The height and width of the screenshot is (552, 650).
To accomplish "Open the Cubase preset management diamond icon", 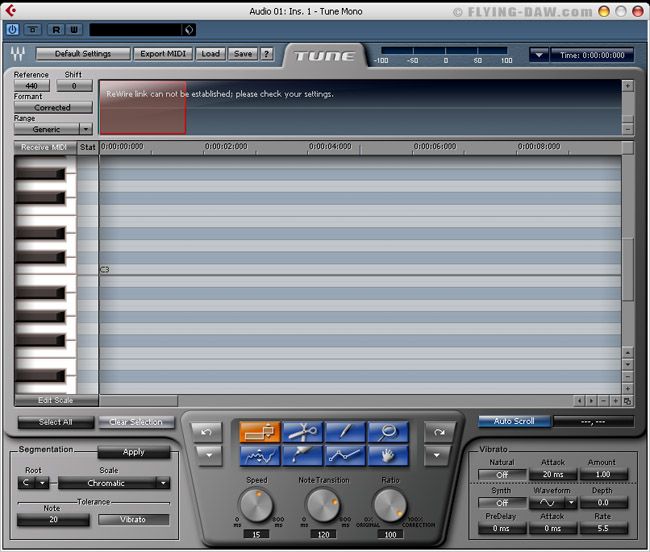I will click(x=189, y=29).
